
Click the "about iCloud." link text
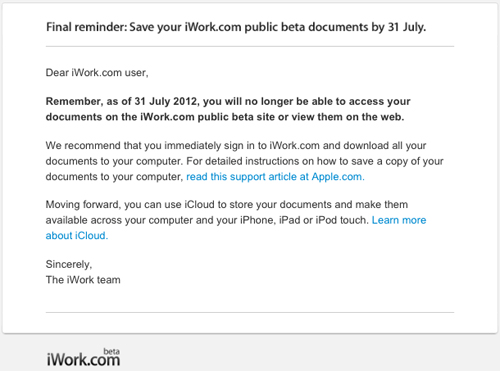77,236
